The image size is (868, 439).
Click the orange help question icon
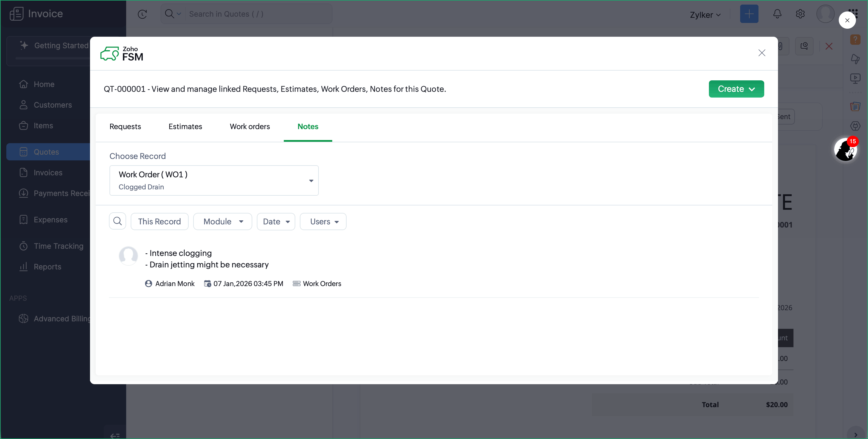[x=855, y=39]
